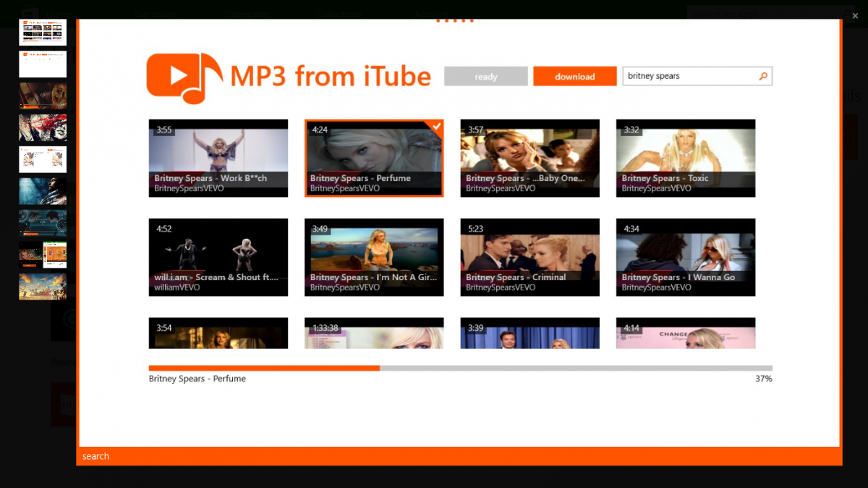Click the 'Britney Spears - Perfume' status text
Image resolution: width=868 pixels, height=488 pixels.
tap(197, 379)
